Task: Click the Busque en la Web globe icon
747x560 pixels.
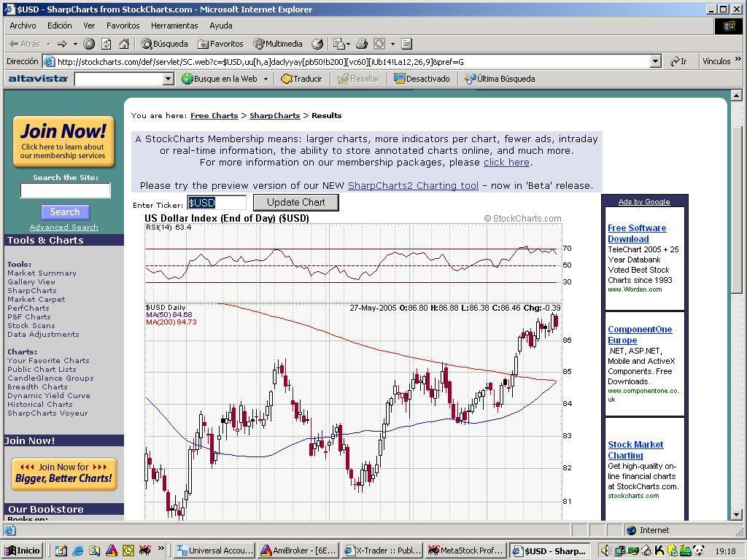Action: 187,79
